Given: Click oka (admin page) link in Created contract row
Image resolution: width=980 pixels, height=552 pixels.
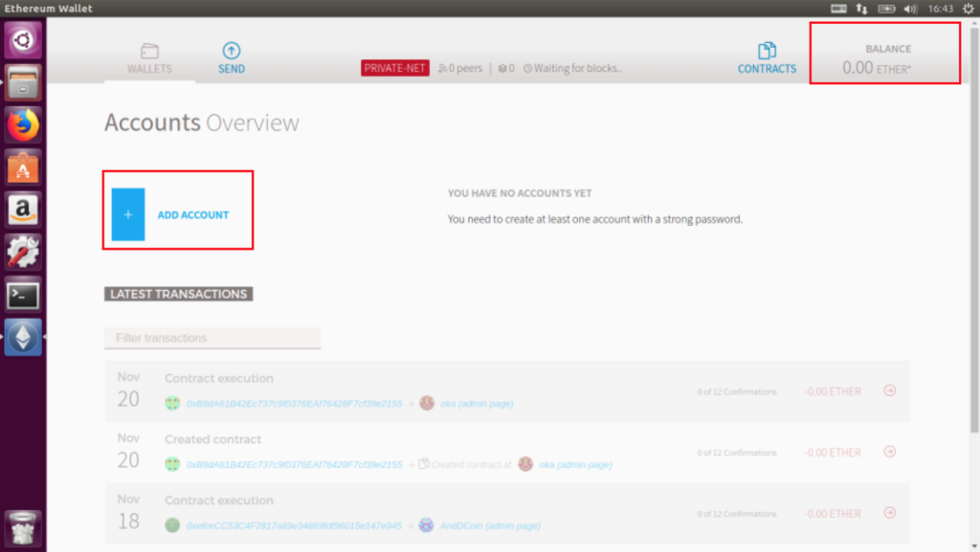Looking at the screenshot, I should [x=575, y=465].
